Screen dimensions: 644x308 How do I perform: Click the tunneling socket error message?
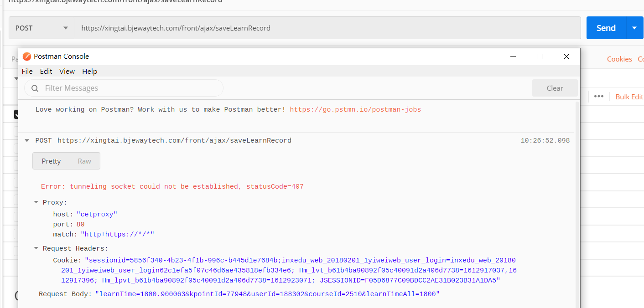[172, 186]
